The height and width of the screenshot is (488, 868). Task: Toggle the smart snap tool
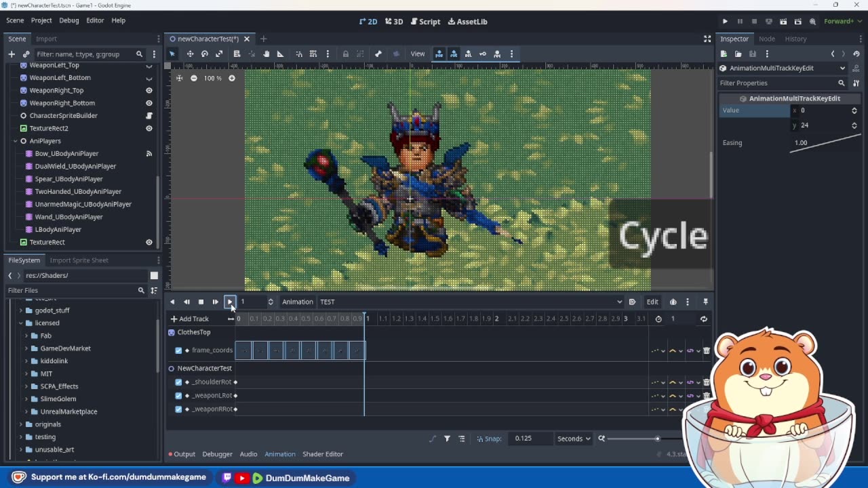[299, 54]
